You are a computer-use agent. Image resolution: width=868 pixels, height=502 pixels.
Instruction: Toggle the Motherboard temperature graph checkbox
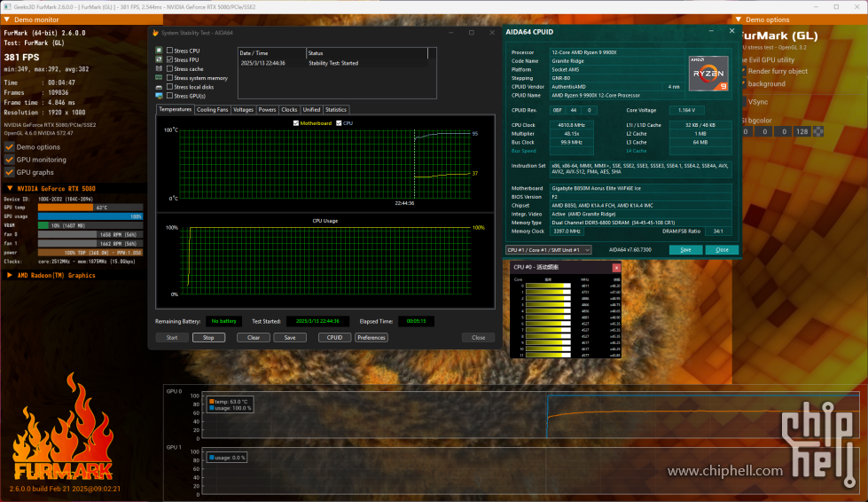tap(295, 123)
